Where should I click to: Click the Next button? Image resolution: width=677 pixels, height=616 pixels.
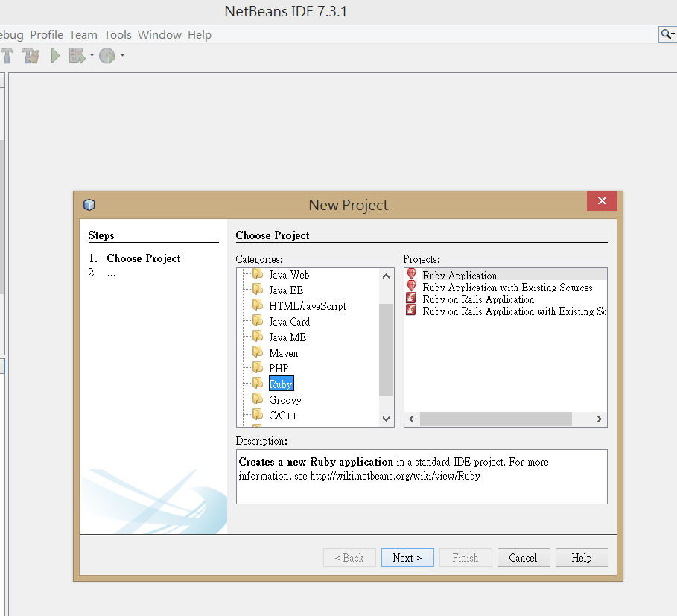coord(407,557)
